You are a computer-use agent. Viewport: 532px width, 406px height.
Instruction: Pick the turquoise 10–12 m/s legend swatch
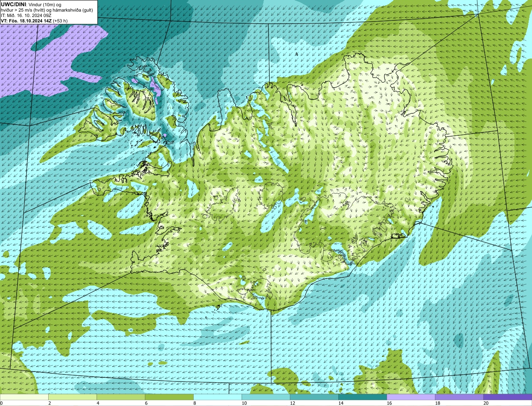coord(266,397)
